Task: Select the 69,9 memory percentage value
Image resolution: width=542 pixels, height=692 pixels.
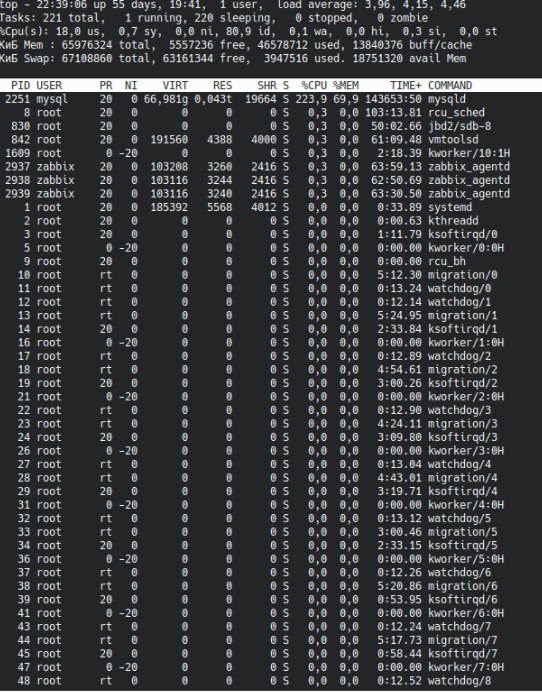Action: pyautogui.click(x=346, y=99)
